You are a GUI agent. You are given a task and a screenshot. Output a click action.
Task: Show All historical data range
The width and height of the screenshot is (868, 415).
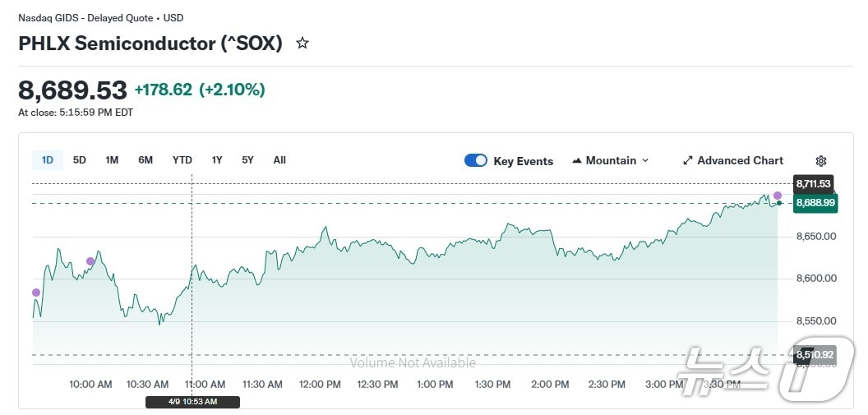click(x=279, y=160)
